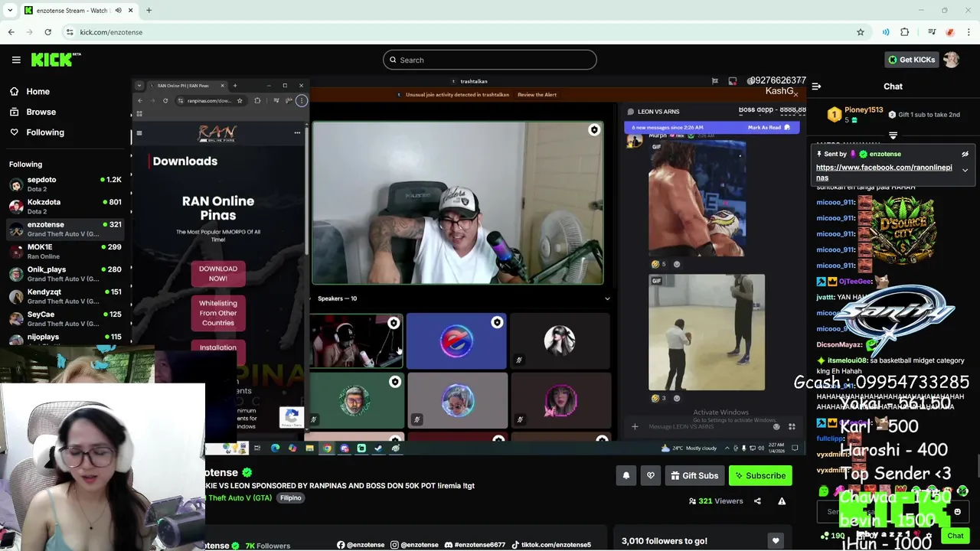The width and height of the screenshot is (980, 551).
Task: Open the user profile avatar menu
Action: point(951,60)
